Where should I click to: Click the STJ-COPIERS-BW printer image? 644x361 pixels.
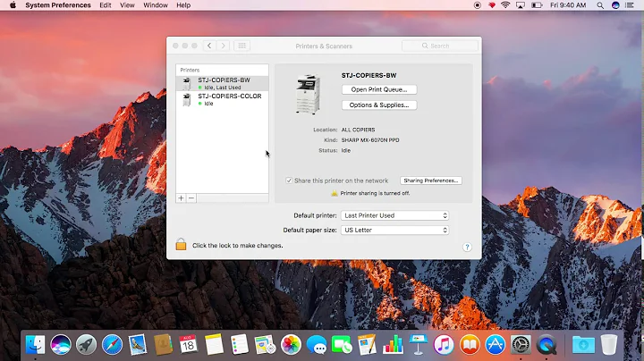pos(308,94)
